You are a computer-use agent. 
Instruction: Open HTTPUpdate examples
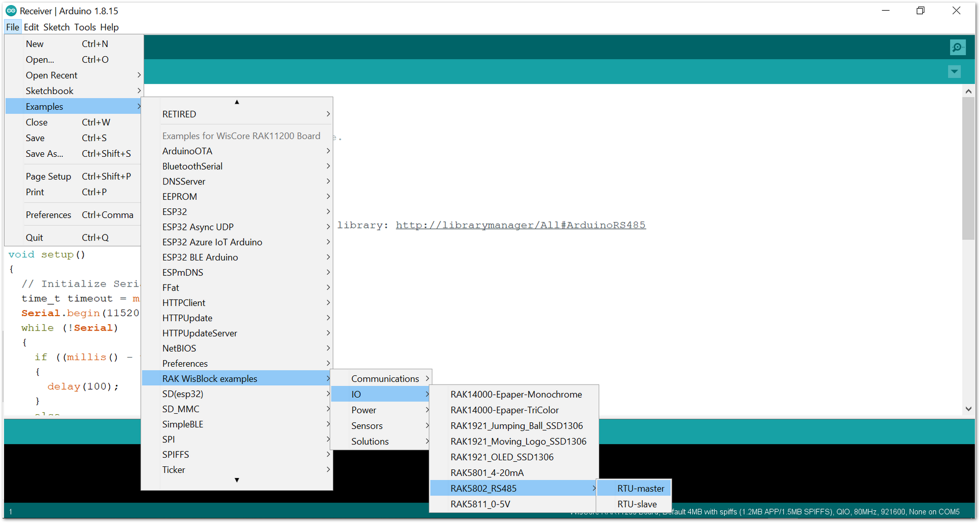pos(237,318)
